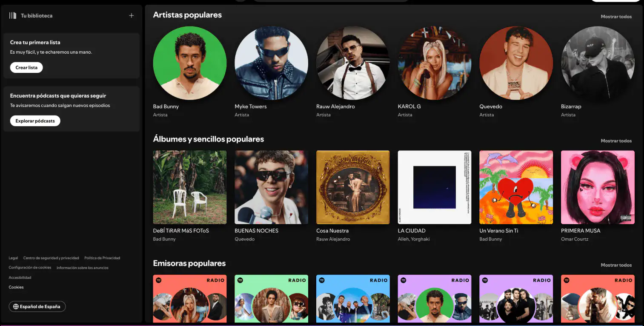644x326 pixels.
Task: Click Rauw Alejandro under Cosa Nuestra album
Action: click(333, 239)
